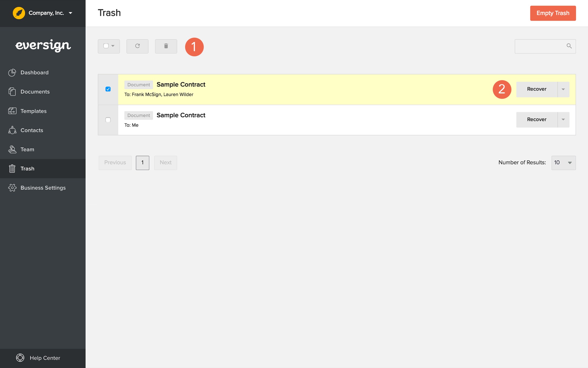Image resolution: width=588 pixels, height=368 pixels.
Task: Click the refresh icon in the toolbar
Action: point(137,46)
